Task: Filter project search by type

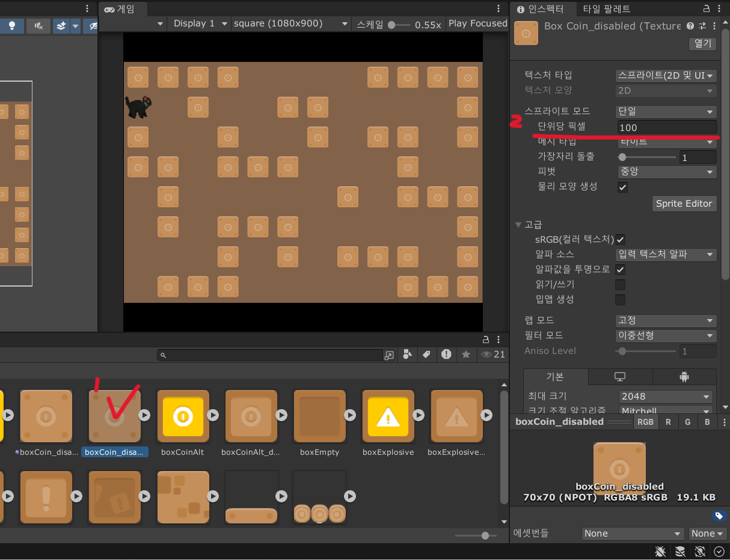Action: tap(408, 355)
